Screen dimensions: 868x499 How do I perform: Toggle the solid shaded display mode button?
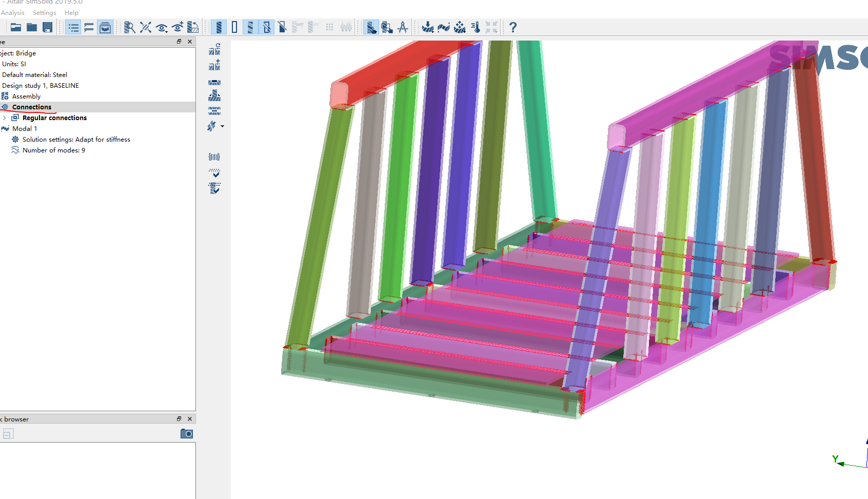219,27
